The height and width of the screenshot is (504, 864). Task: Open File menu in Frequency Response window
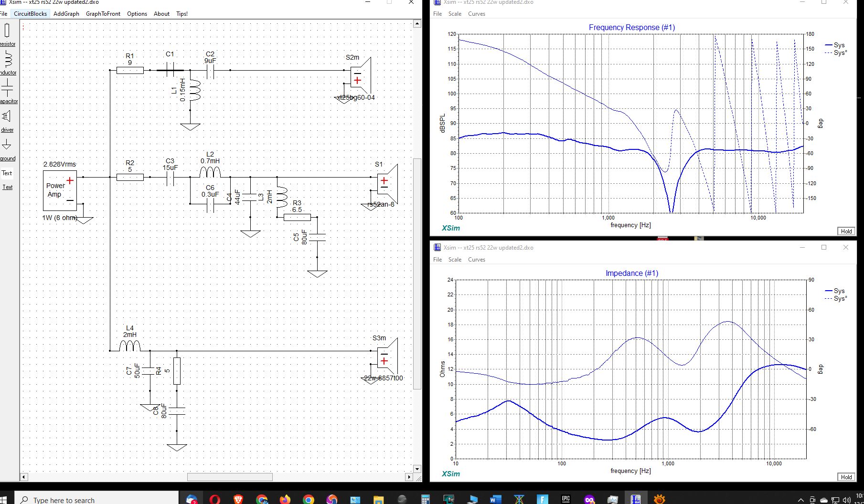coord(437,14)
